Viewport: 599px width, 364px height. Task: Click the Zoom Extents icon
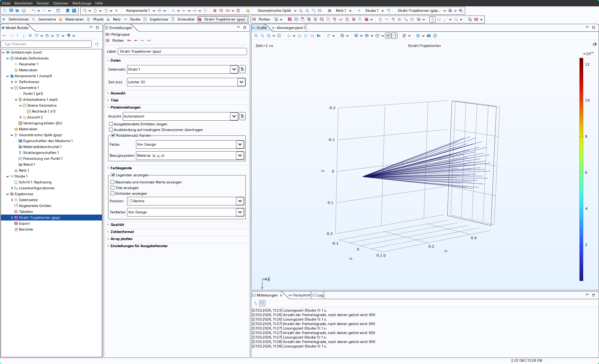279,36
